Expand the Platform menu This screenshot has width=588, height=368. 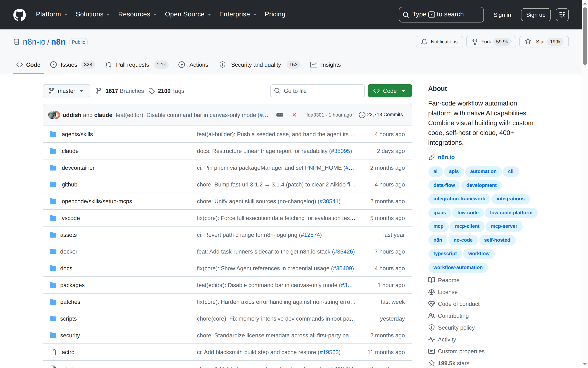[x=52, y=14]
